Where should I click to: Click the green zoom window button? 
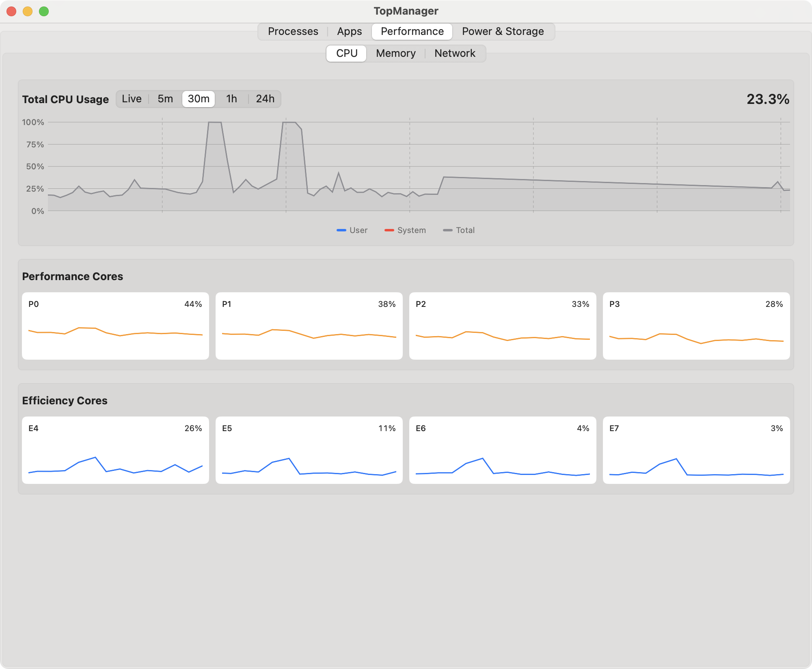[44, 11]
